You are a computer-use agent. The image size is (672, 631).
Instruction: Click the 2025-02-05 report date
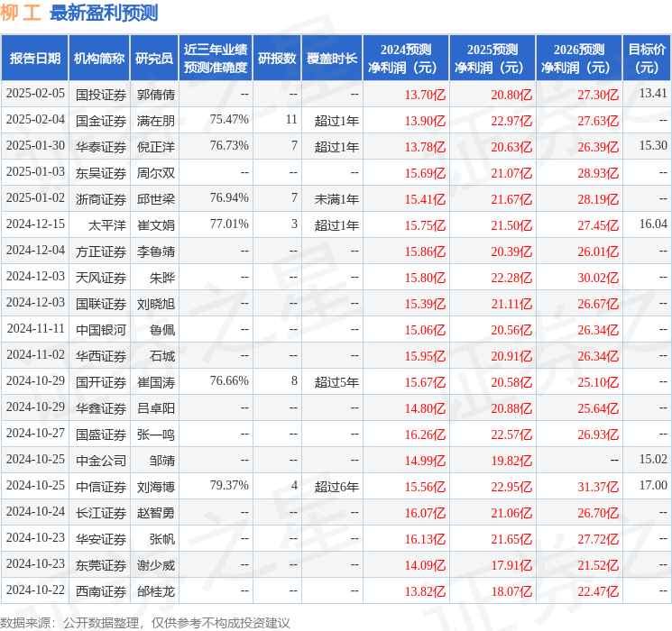[35, 93]
